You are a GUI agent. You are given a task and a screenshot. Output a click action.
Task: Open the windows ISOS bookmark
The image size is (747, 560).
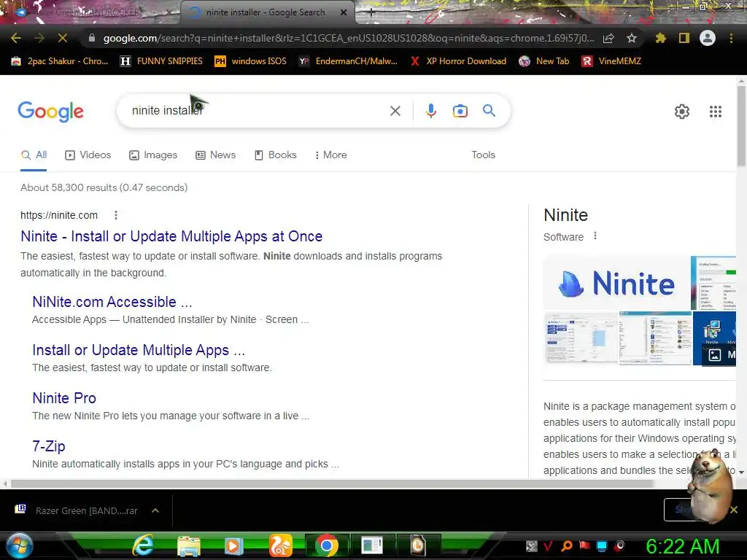(251, 61)
